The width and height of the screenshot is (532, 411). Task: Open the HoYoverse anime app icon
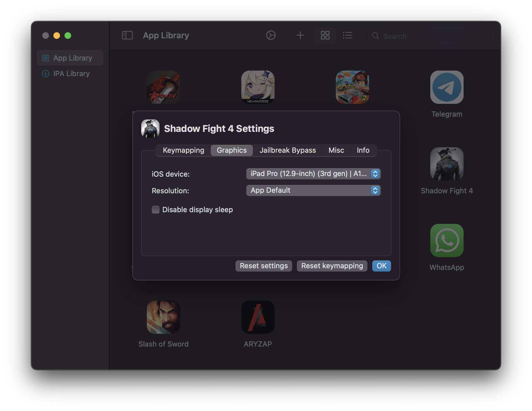coord(258,87)
